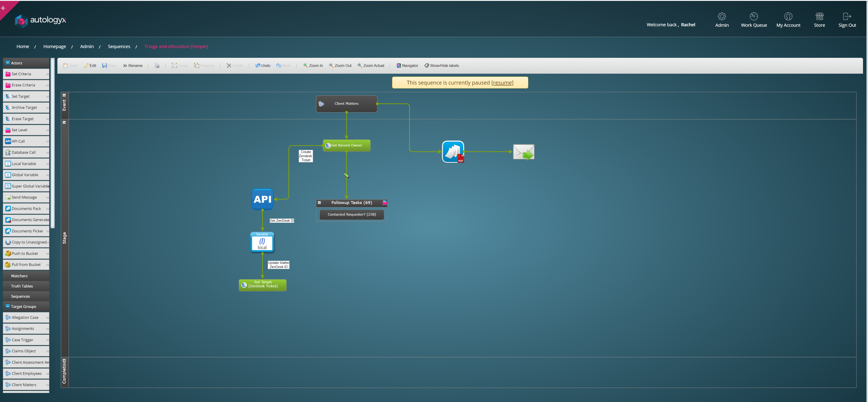Select Documents Picker actor

coord(26,231)
